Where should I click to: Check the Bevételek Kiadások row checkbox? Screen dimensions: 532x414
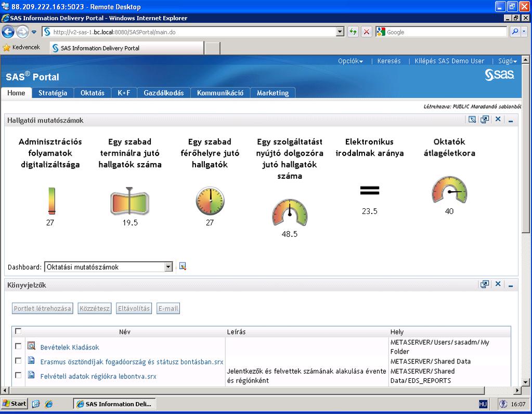(x=18, y=346)
